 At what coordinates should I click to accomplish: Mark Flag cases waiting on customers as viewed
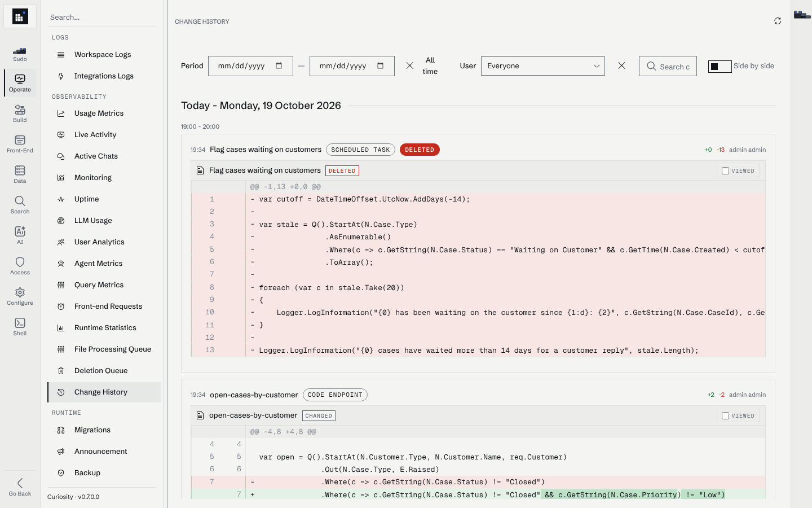click(726, 170)
